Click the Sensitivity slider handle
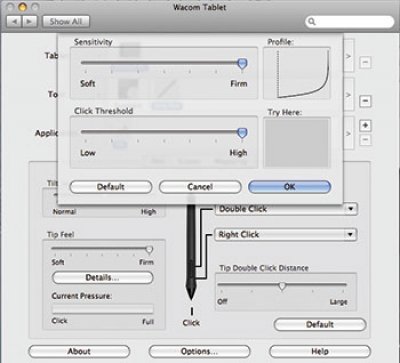Viewport: 400px width, 363px height. 242,64
